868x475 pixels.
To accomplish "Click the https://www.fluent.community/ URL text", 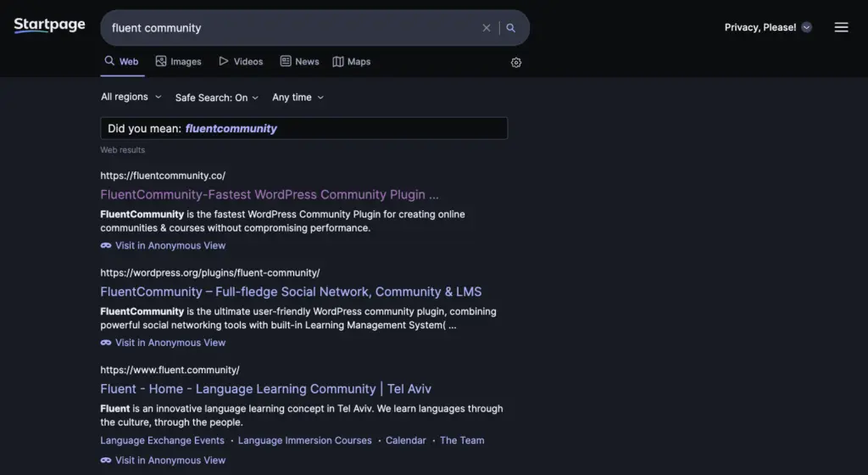I will pyautogui.click(x=170, y=370).
